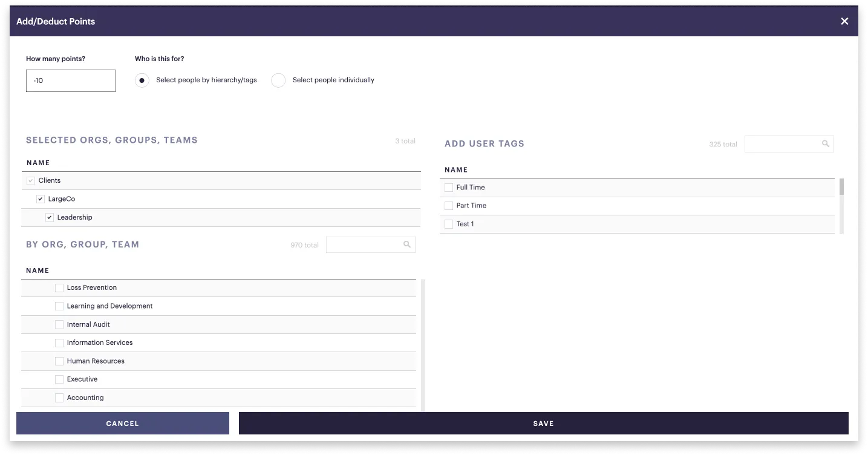The image size is (868, 455).
Task: Toggle the Clients checkbox
Action: pyautogui.click(x=31, y=180)
